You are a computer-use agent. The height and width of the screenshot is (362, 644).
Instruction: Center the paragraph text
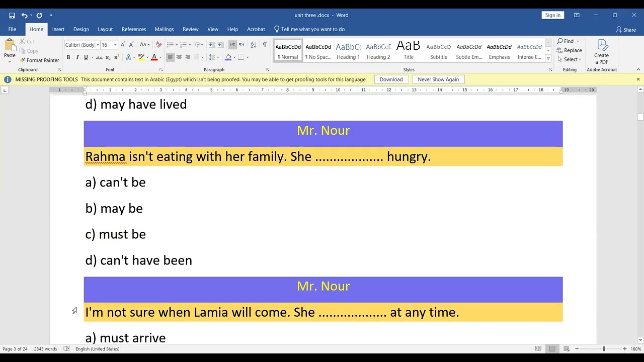pyautogui.click(x=179, y=57)
